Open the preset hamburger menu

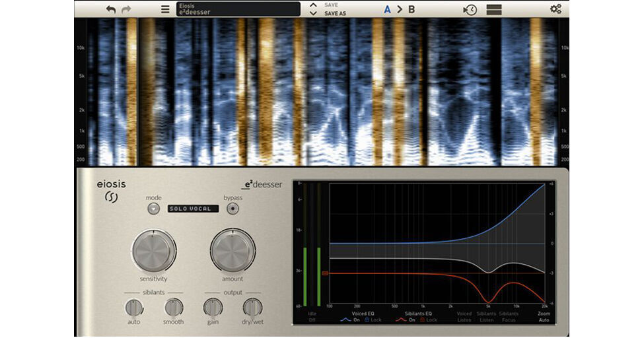[x=165, y=9]
